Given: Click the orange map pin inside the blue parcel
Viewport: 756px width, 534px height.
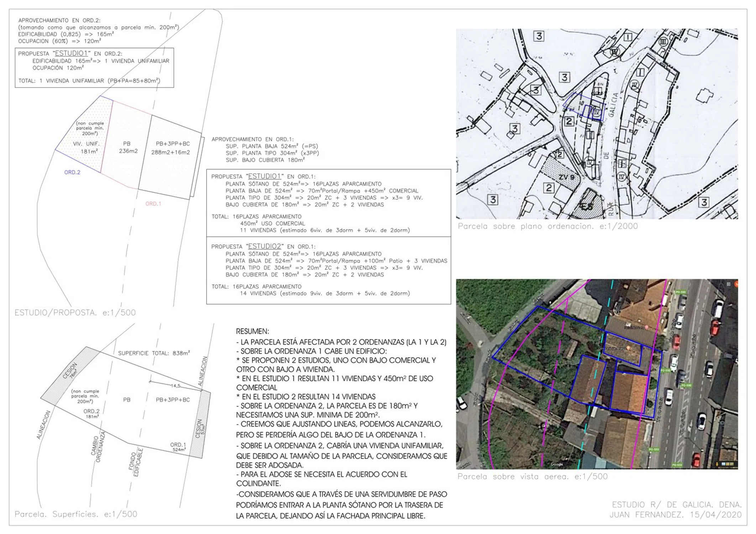Looking at the screenshot, I should [628, 348].
